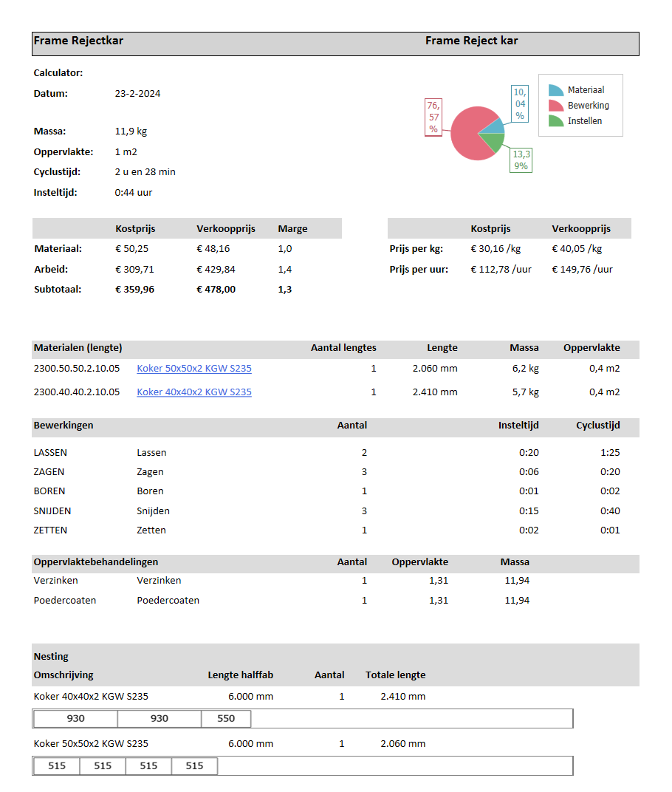Click the green Instellen legend icon
Viewport: 672px width, 792px height.
coord(556,121)
